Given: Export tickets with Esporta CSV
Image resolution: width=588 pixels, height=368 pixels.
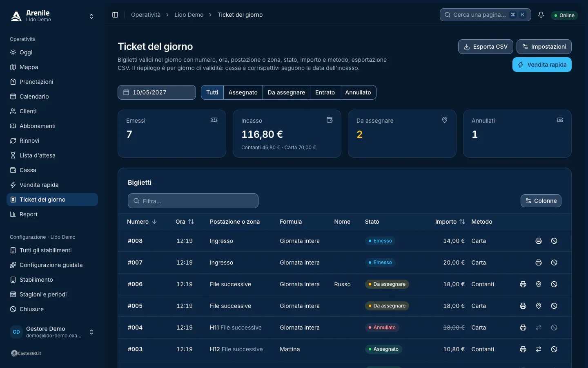Looking at the screenshot, I should (x=486, y=47).
